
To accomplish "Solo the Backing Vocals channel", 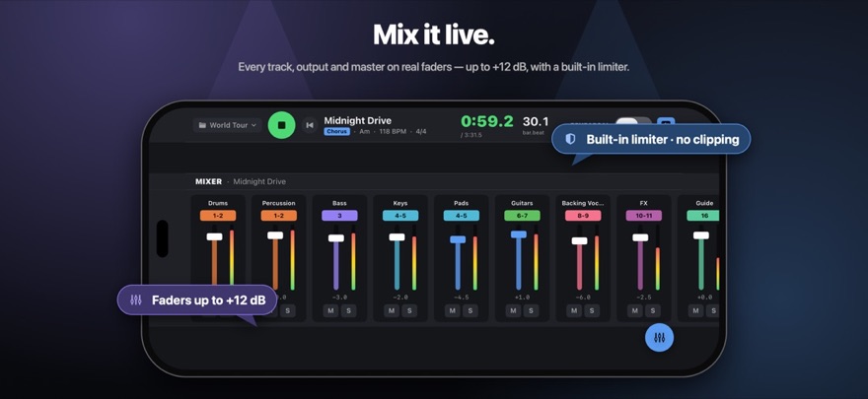I will pos(592,311).
